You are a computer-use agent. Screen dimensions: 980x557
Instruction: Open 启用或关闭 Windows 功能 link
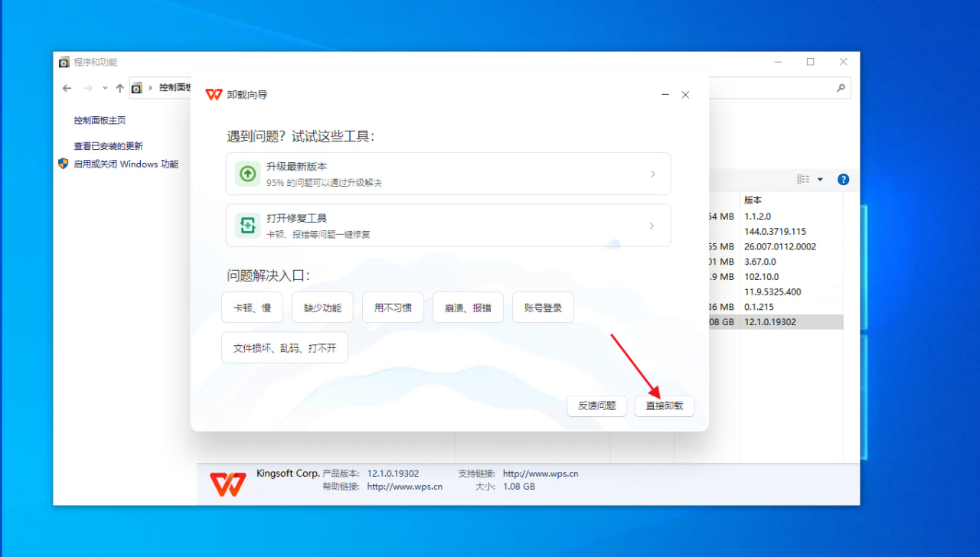126,164
